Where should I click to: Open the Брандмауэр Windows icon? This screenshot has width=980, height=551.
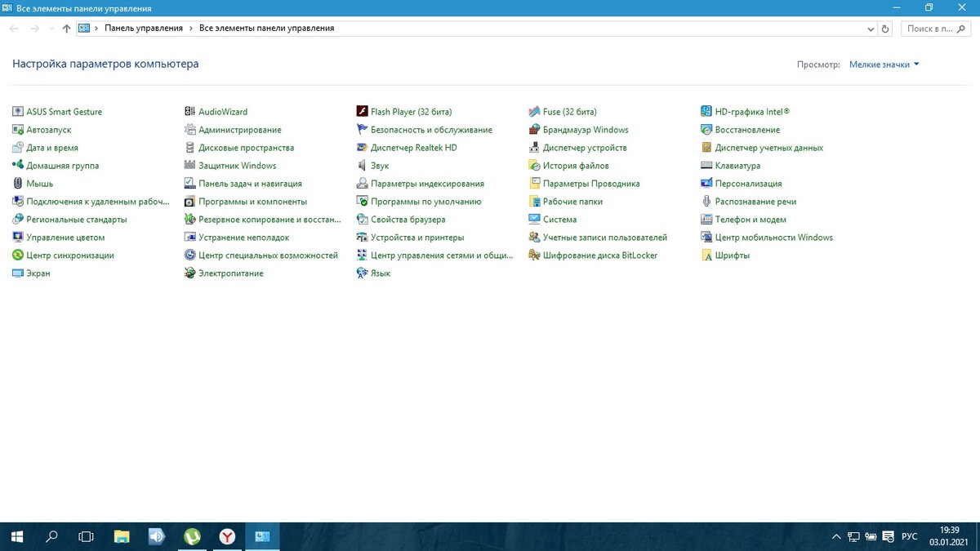click(x=535, y=130)
